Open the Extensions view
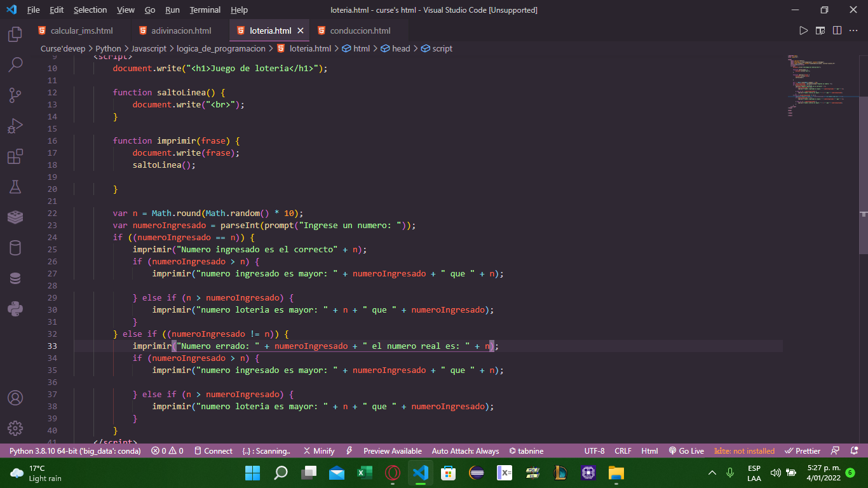This screenshot has height=488, width=868. point(15,156)
